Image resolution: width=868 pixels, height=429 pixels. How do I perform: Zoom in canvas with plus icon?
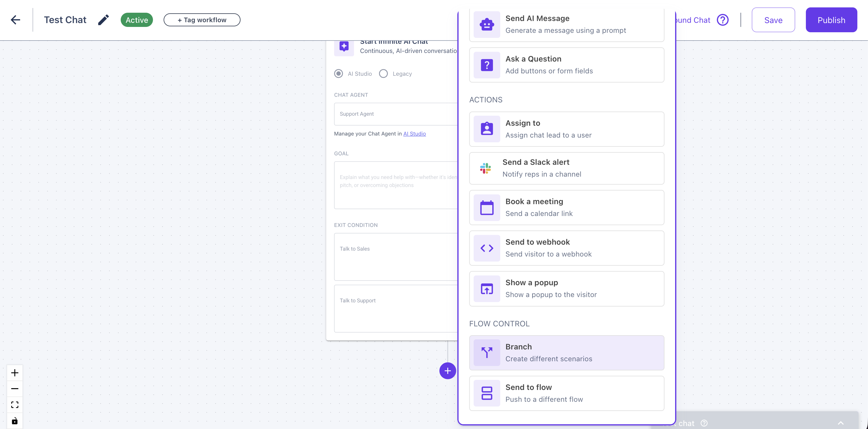click(14, 373)
